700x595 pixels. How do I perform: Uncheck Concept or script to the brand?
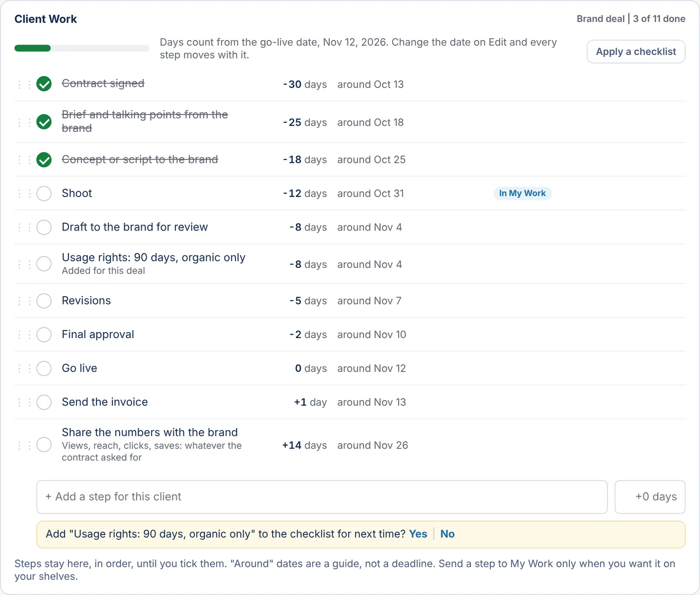pyautogui.click(x=44, y=160)
